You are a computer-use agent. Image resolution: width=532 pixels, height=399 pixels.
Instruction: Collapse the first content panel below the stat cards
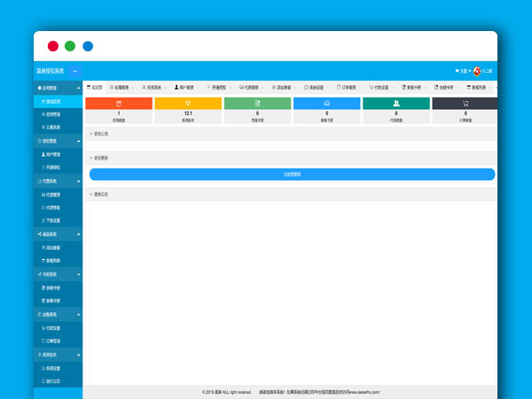[100, 134]
